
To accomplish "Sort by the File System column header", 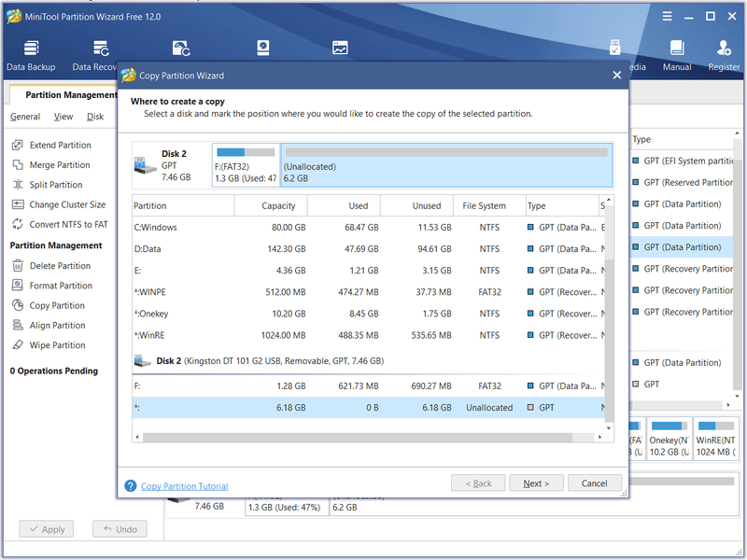I will [x=489, y=205].
